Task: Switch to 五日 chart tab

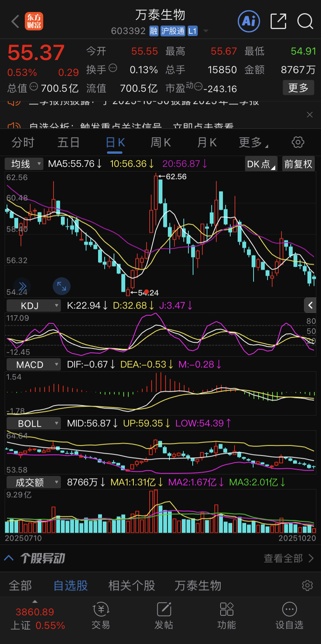Action: click(69, 143)
